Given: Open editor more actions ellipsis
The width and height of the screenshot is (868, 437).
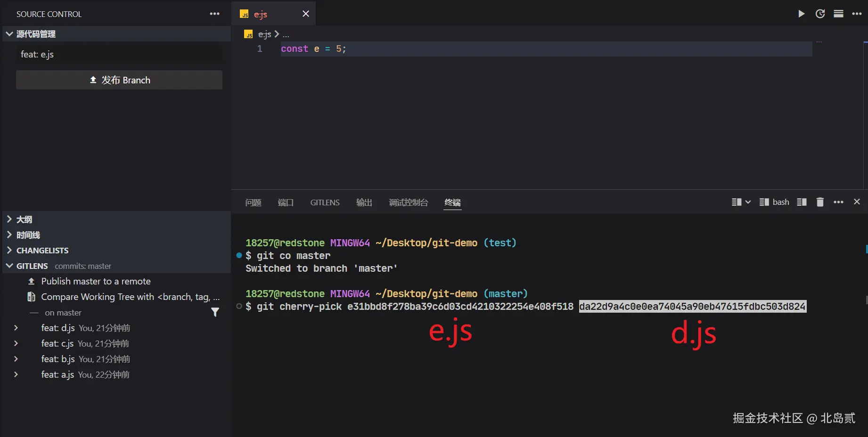Looking at the screenshot, I should [857, 14].
